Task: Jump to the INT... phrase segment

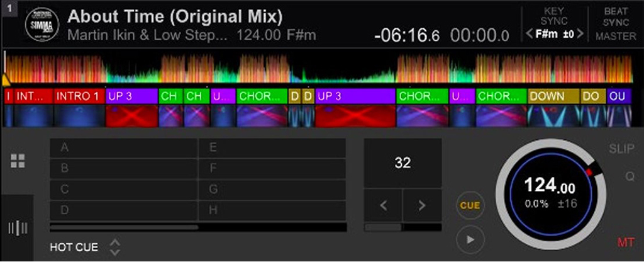Action: 34,96
